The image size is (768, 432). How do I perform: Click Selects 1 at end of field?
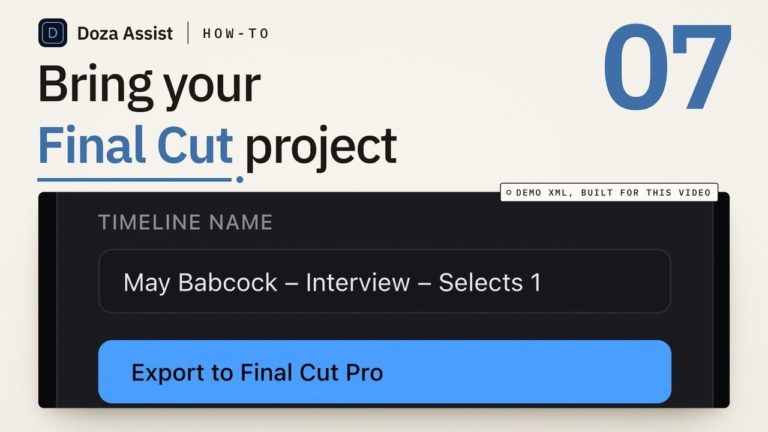(x=490, y=283)
